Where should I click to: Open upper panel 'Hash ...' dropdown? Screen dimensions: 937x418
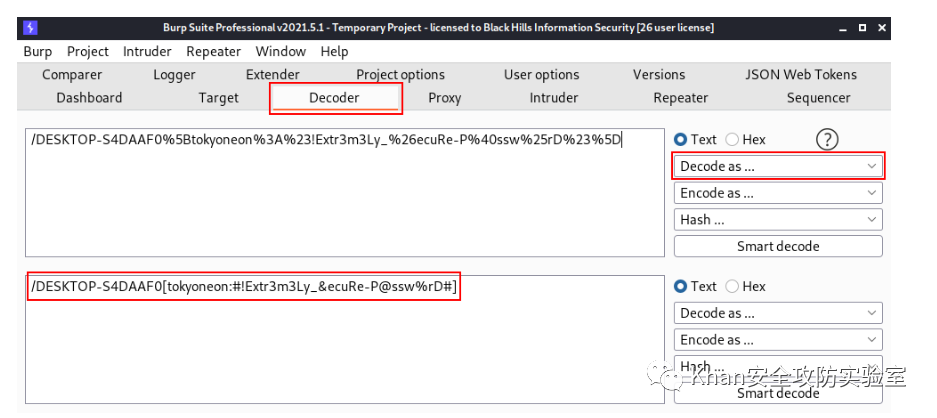coord(778,219)
